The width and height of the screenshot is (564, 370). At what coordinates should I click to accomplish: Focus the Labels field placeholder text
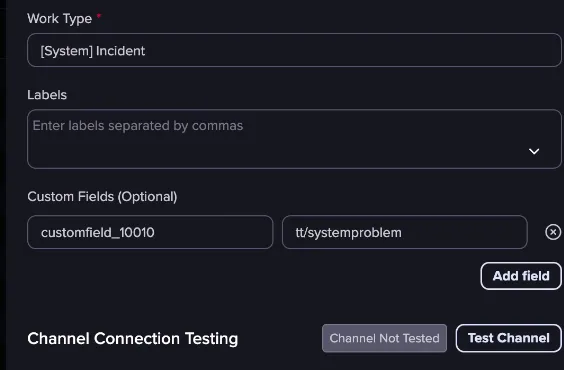coord(138,125)
